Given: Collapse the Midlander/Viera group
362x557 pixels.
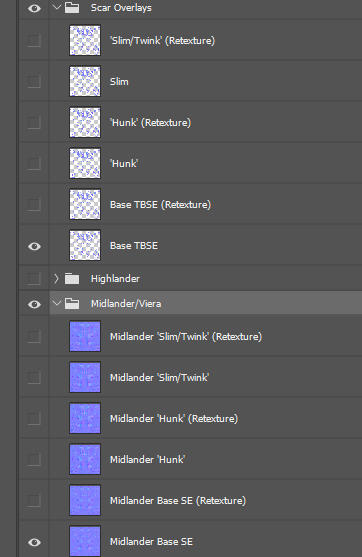Looking at the screenshot, I should click(57, 303).
